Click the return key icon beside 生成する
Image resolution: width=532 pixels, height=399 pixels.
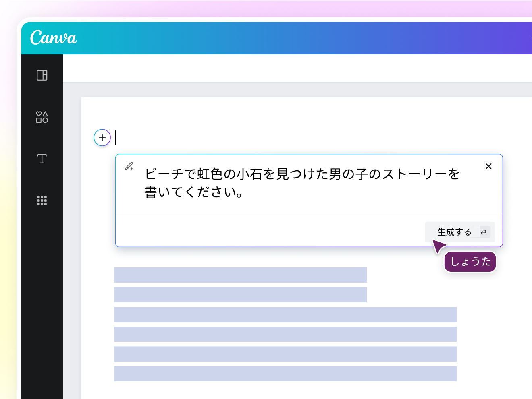click(x=483, y=232)
